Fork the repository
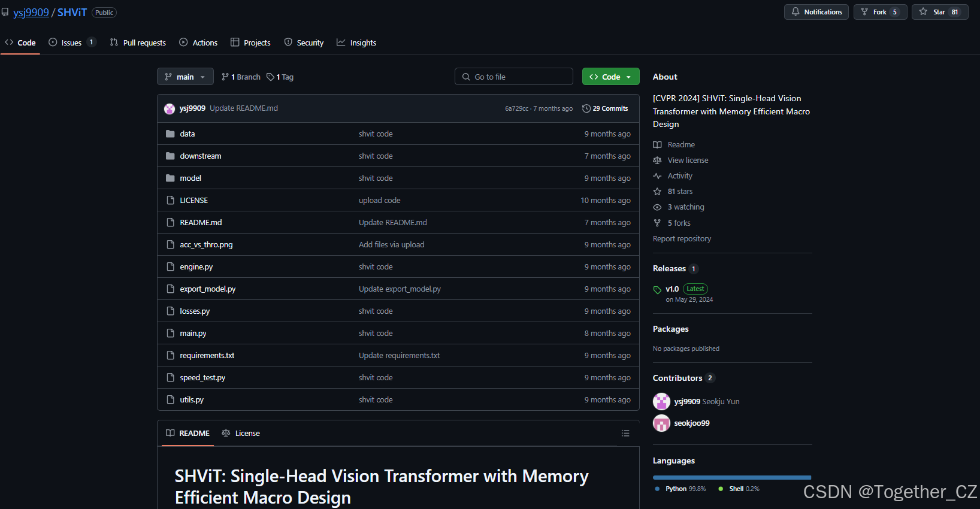Screen dimensions: 980x509 [880, 12]
